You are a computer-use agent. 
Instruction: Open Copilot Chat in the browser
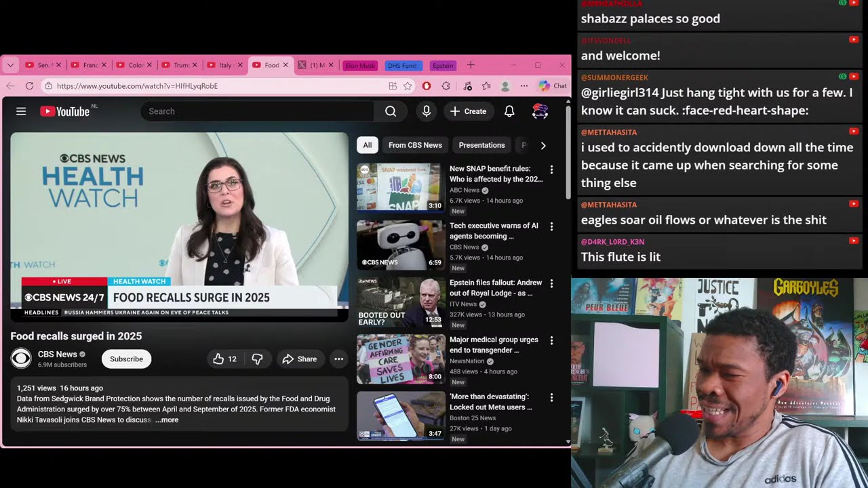[x=553, y=86]
